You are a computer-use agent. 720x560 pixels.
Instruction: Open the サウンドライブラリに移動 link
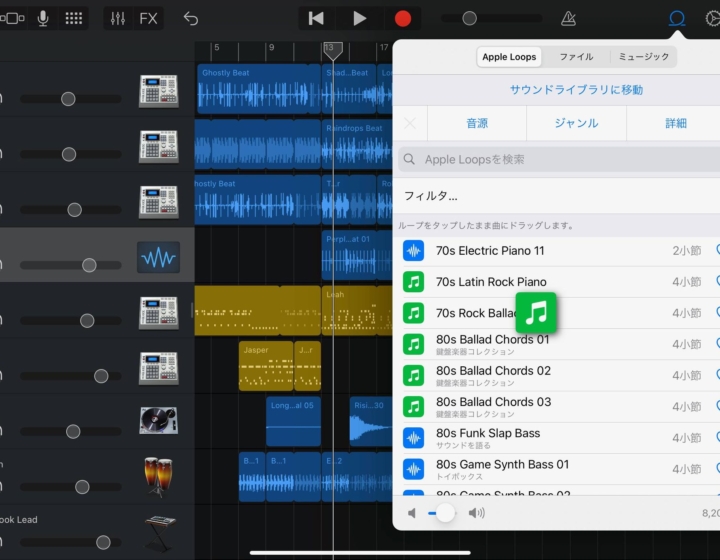576,90
